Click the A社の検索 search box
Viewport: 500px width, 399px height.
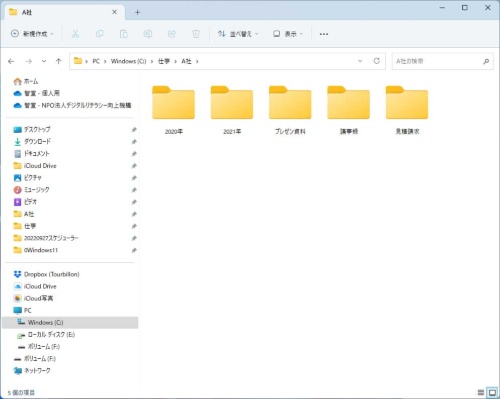pos(442,61)
